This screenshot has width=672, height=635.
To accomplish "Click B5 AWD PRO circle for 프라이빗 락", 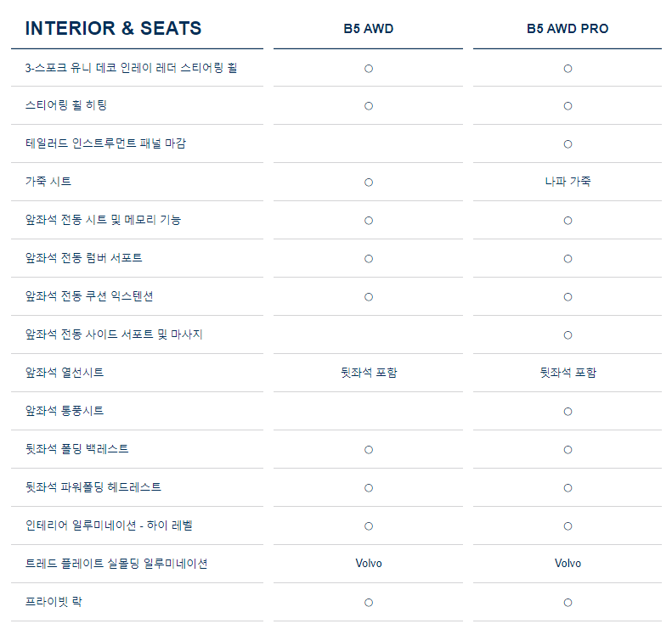I will [x=568, y=603].
